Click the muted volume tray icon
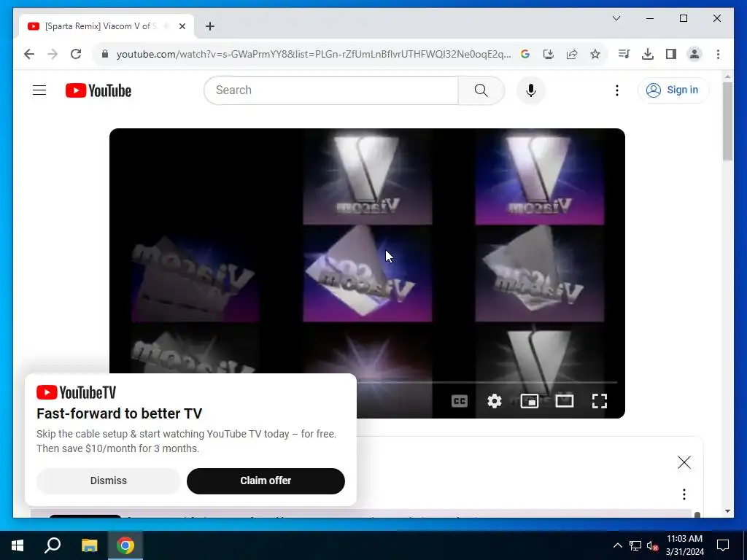This screenshot has height=560, width=747. pos(652,545)
